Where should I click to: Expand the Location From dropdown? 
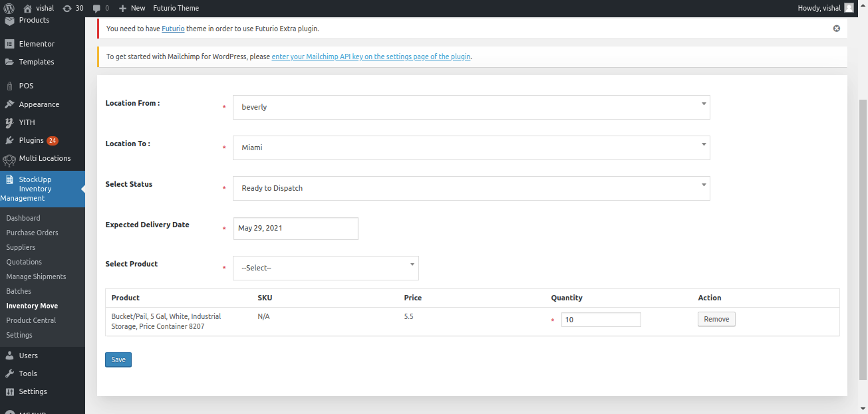coord(471,107)
